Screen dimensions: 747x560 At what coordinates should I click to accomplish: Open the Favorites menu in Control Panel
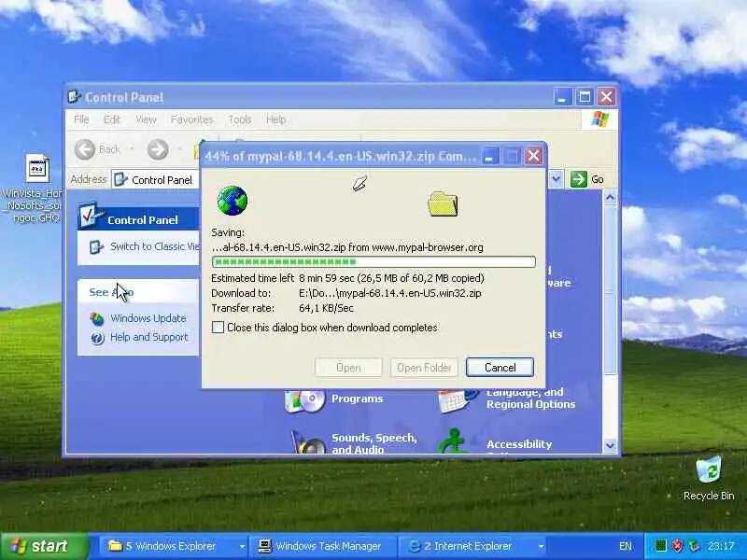[192, 119]
